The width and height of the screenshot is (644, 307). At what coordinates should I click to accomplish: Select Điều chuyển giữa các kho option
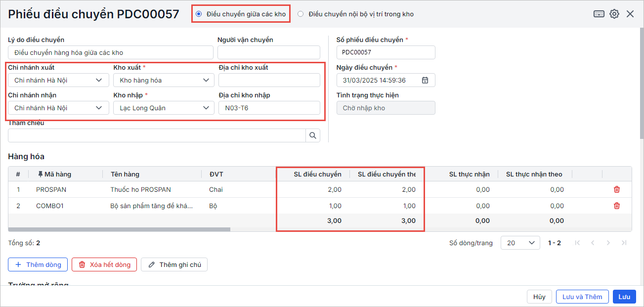pyautogui.click(x=199, y=14)
